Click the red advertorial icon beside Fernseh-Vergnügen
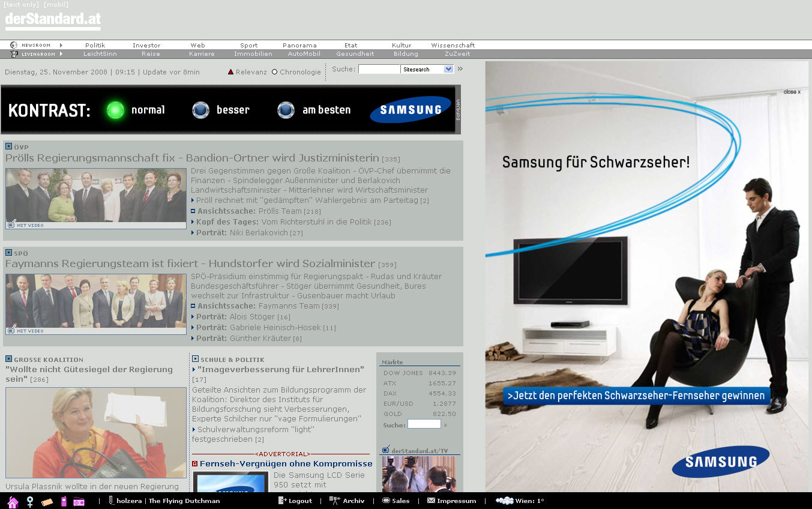The width and height of the screenshot is (812, 509). point(194,464)
